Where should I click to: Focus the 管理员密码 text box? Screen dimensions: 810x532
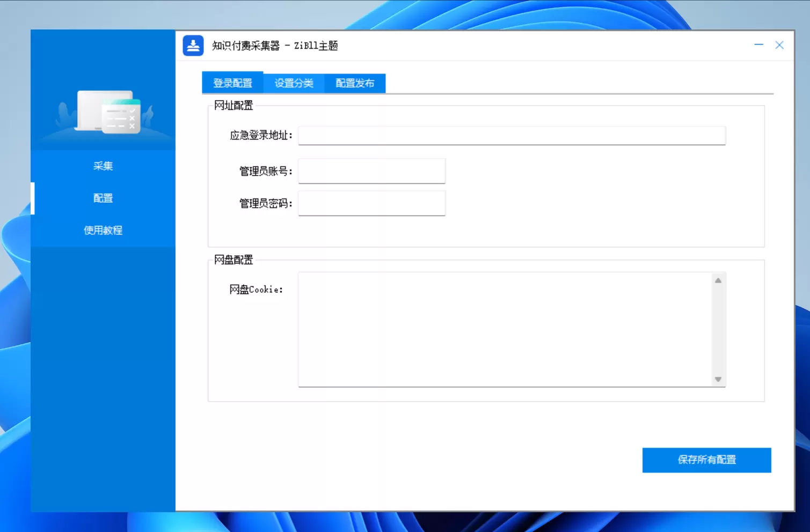[x=371, y=203]
